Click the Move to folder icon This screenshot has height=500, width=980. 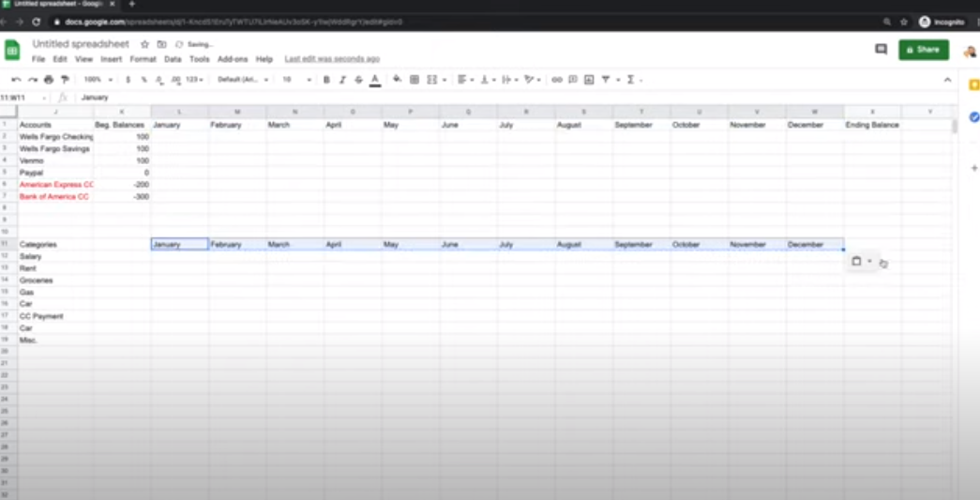pyautogui.click(x=162, y=44)
